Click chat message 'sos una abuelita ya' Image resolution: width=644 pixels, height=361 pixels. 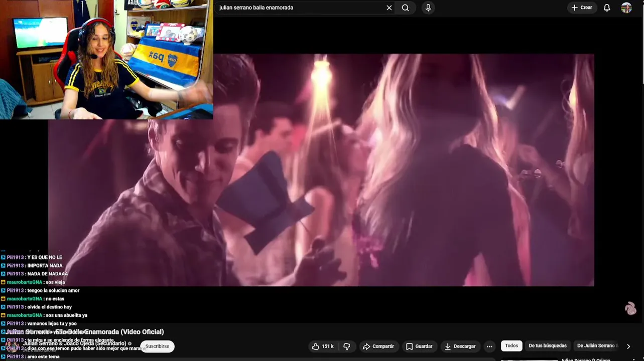[66, 315]
